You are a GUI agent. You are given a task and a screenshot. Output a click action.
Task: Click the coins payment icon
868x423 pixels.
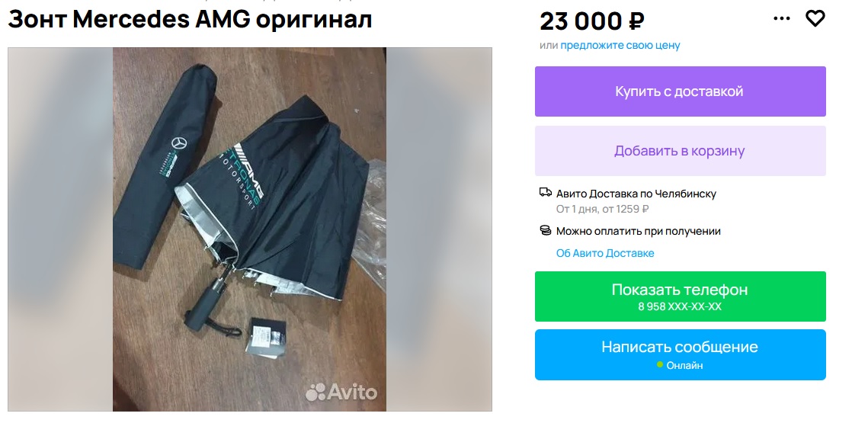point(546,230)
